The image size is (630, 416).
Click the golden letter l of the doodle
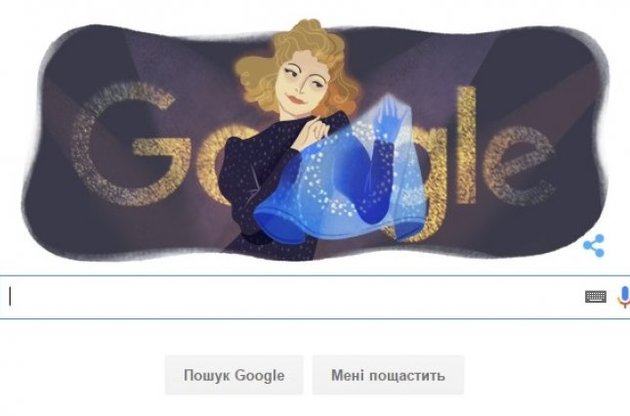pyautogui.click(x=466, y=145)
